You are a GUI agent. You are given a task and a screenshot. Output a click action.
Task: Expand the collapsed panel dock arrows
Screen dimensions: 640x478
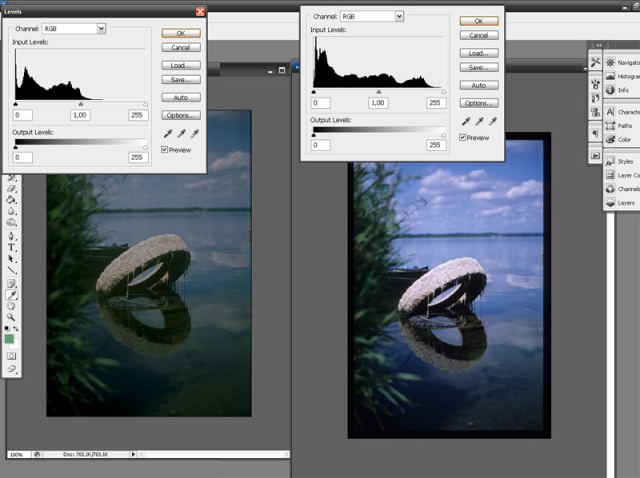[599, 45]
